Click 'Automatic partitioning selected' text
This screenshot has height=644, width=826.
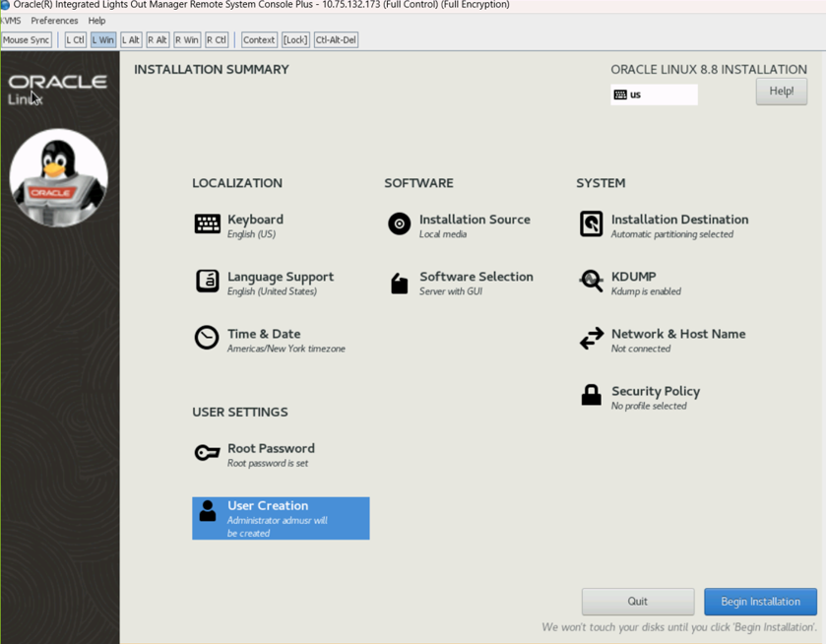point(672,234)
